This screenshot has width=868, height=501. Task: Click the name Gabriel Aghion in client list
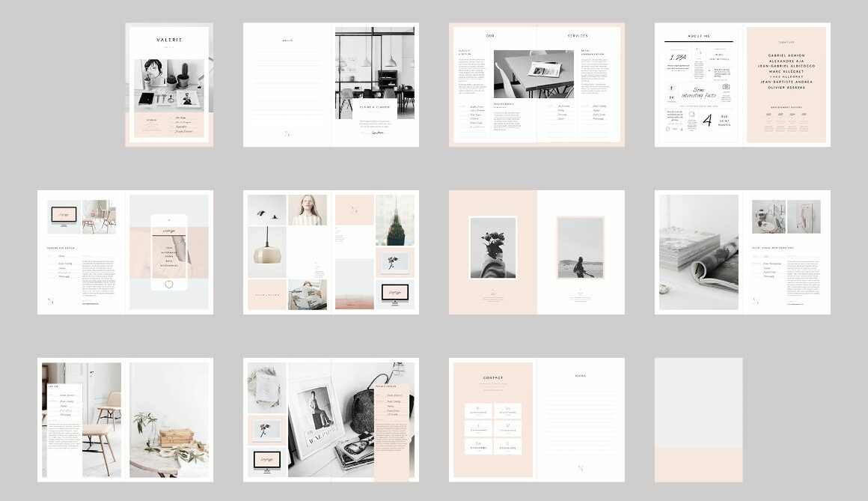786,55
